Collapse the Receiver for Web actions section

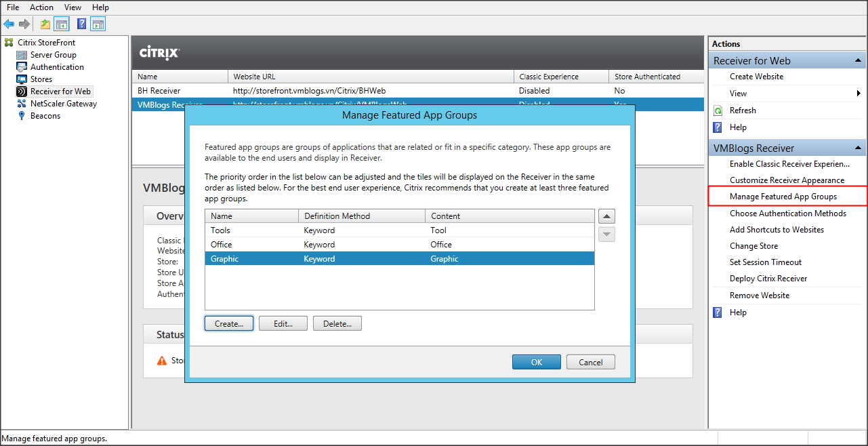[859, 61]
